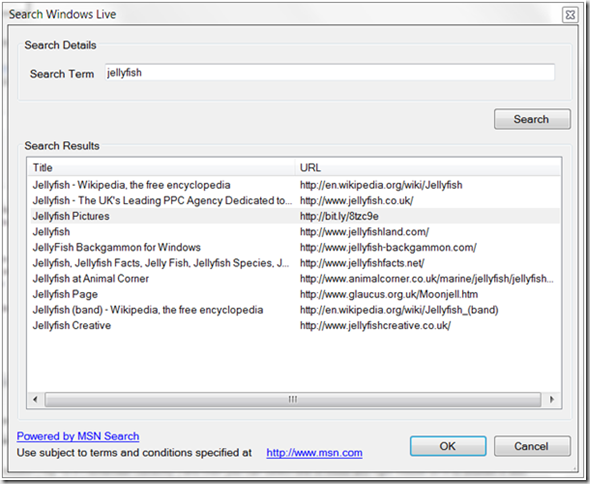
Task: Select the Jellyfish Pictures result row
Action: coord(294,216)
